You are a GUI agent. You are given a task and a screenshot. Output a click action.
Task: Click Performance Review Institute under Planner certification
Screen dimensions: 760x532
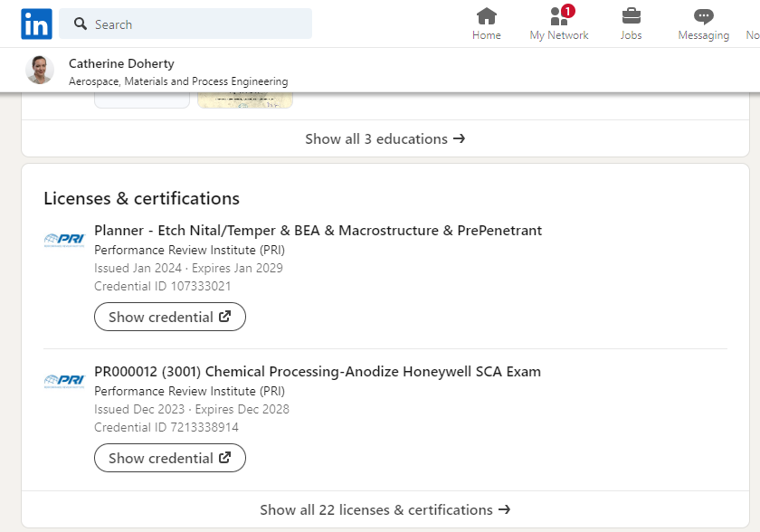click(x=189, y=250)
